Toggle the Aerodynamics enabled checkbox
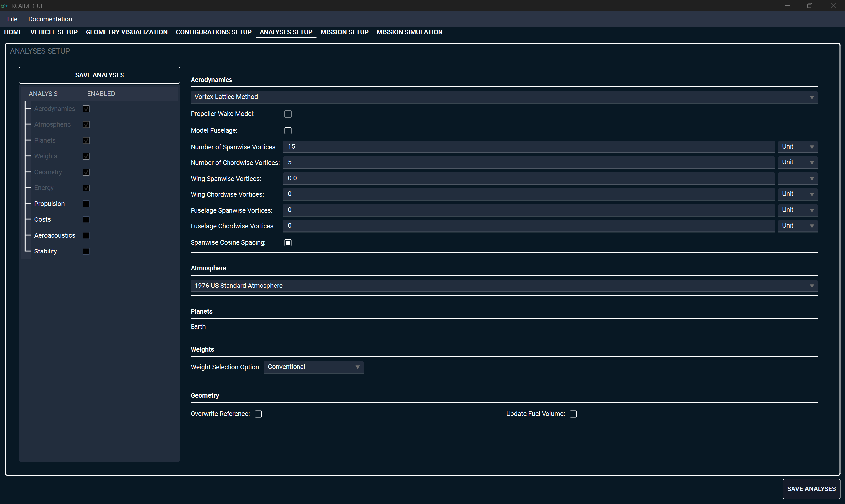The image size is (845, 504). coord(86,109)
